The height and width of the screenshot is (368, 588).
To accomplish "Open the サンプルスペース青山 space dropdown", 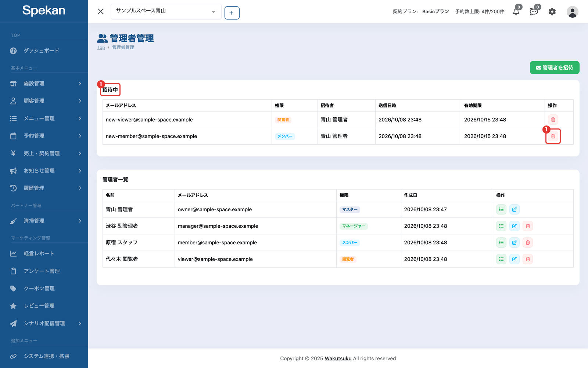I will (166, 11).
